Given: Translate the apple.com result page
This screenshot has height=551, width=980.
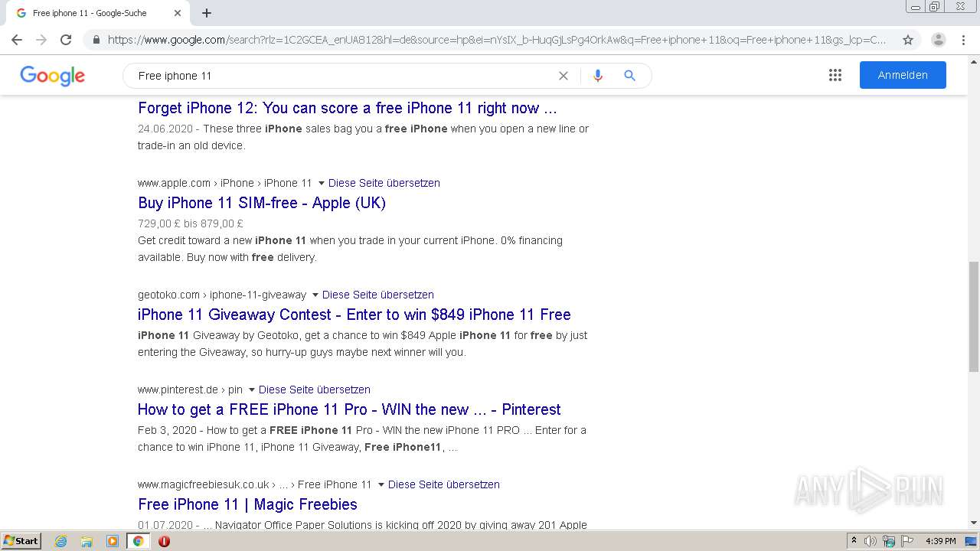Looking at the screenshot, I should [x=384, y=183].
